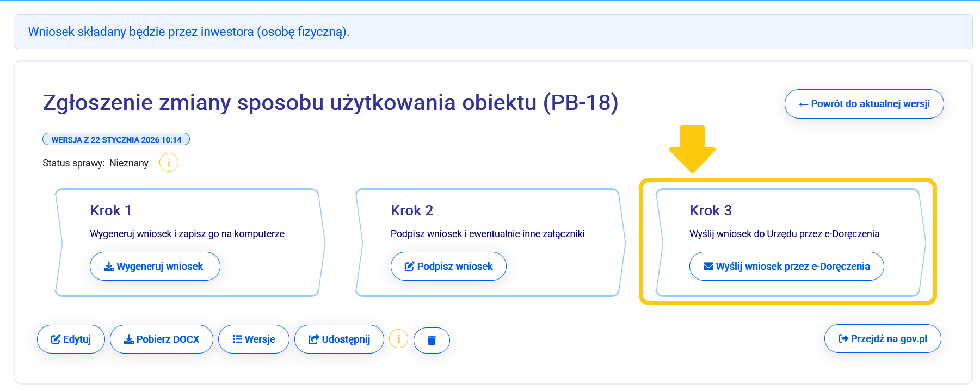Click the Krok 2 heading

click(412, 211)
